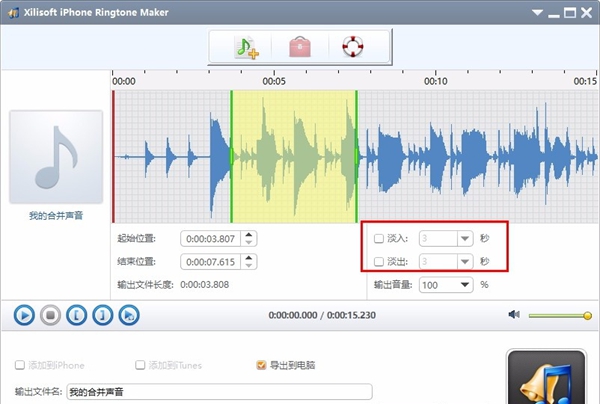Check the 添加到iPhone checkbox
The image size is (600, 404).
(x=20, y=365)
